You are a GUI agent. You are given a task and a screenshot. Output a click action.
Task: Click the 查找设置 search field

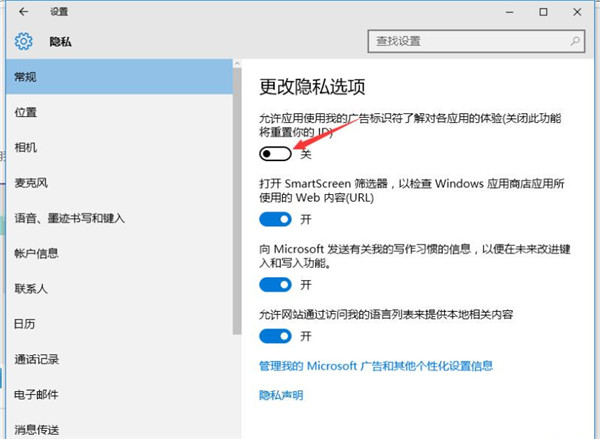[x=464, y=41]
